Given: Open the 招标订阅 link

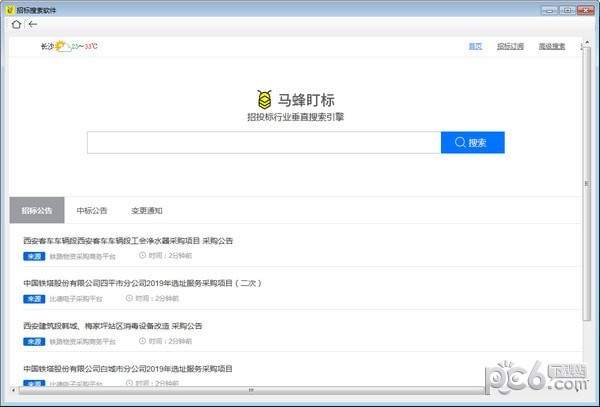Looking at the screenshot, I should (x=510, y=46).
